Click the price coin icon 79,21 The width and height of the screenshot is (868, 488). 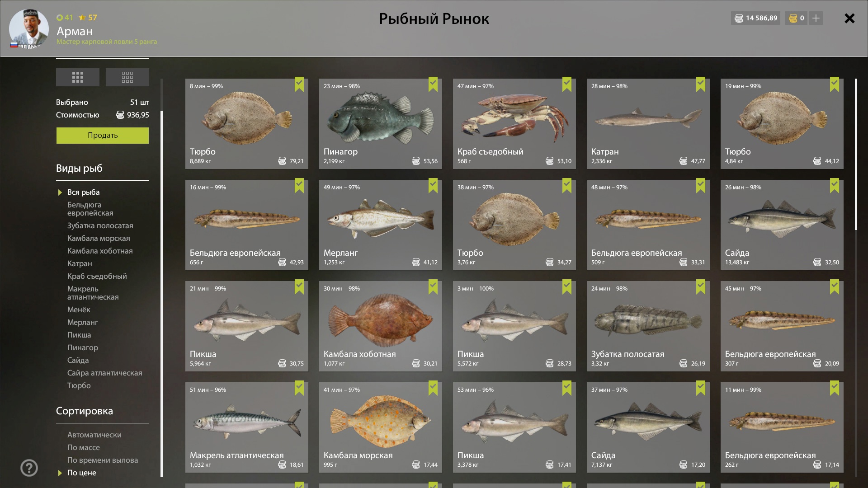pyautogui.click(x=282, y=161)
